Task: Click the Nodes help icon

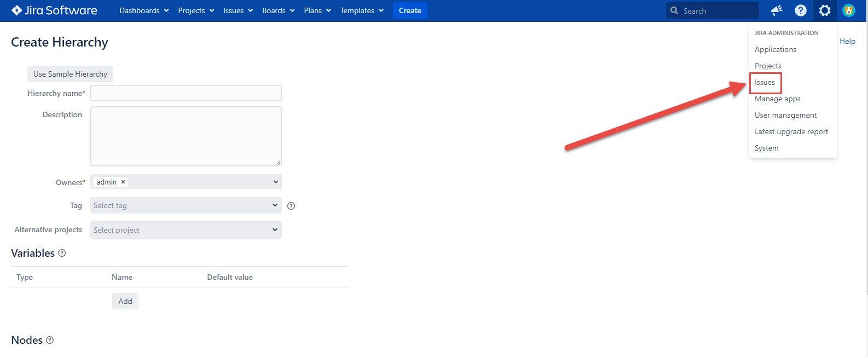Action: pyautogui.click(x=50, y=340)
